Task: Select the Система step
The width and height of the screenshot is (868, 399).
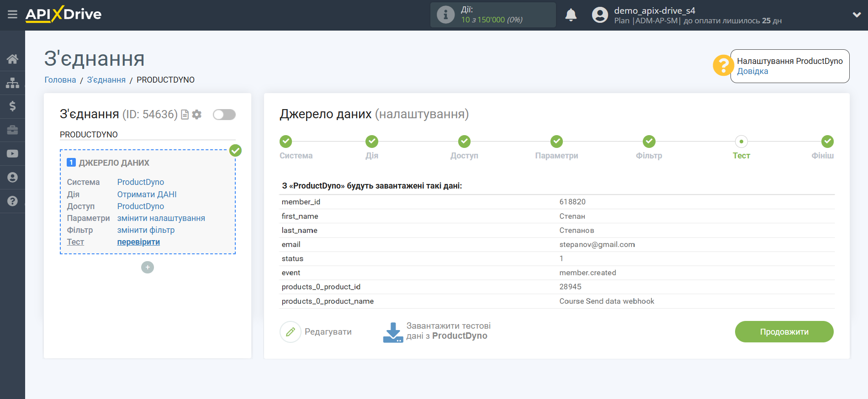Action: (x=286, y=142)
